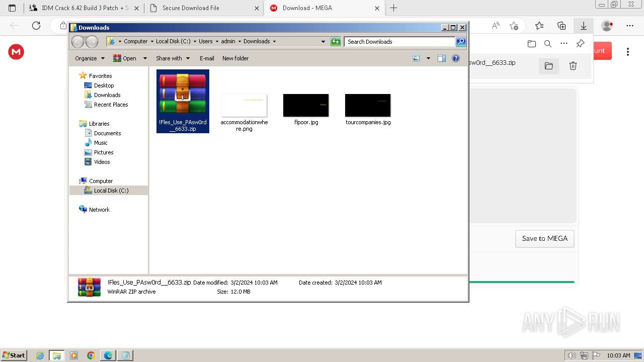Select Computer in navigation pane
Screen dimensions: 644x362
[x=101, y=181]
